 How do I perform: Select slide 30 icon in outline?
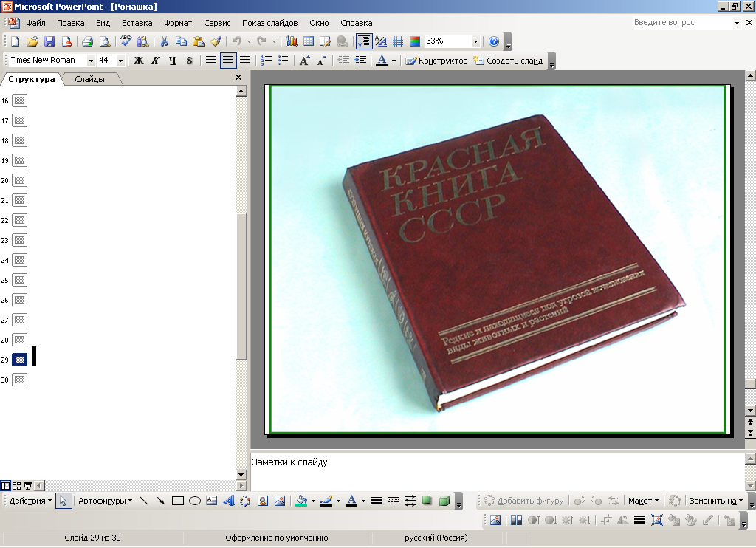[x=19, y=380]
